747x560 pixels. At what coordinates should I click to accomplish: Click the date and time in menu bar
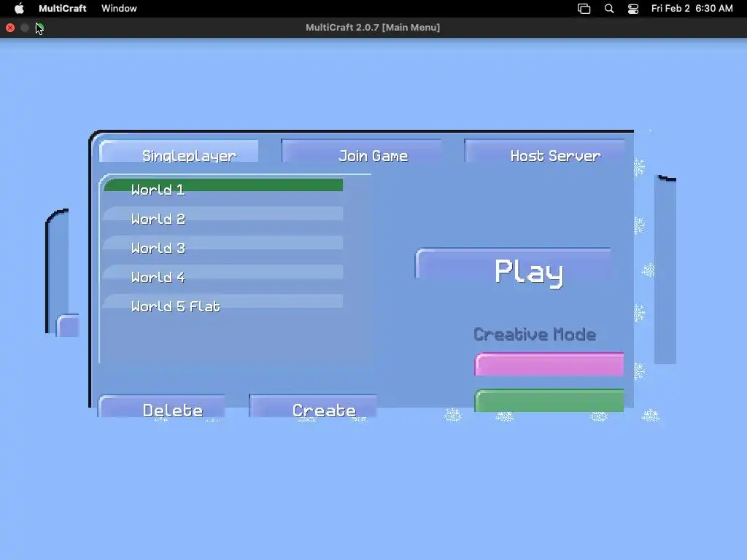pyautogui.click(x=692, y=9)
